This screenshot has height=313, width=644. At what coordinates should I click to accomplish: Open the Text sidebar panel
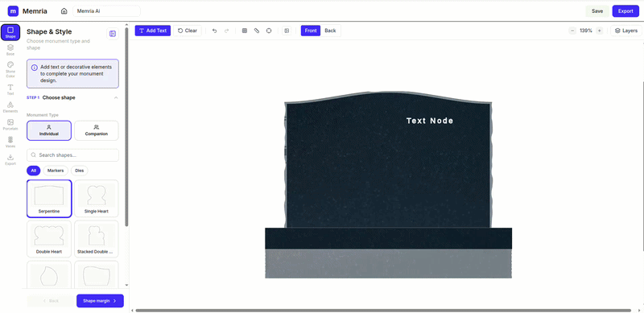click(10, 89)
